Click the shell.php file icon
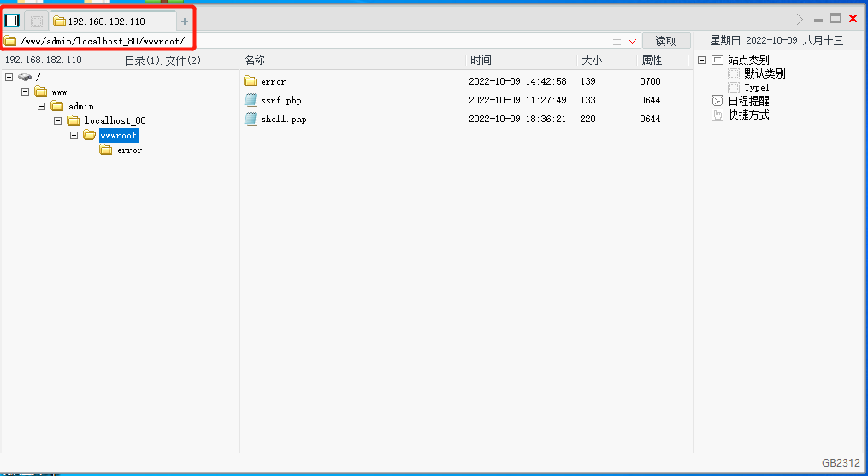 tap(251, 120)
